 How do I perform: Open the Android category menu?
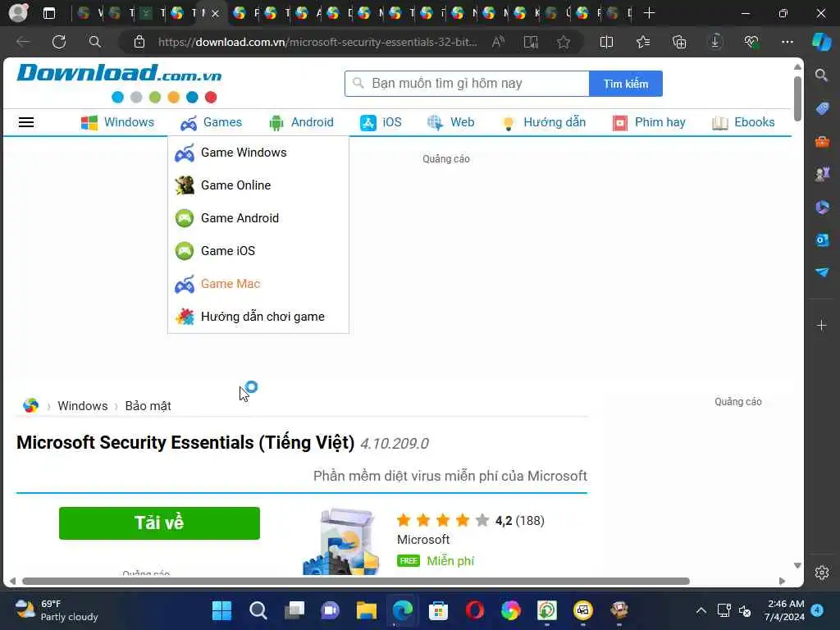click(302, 122)
